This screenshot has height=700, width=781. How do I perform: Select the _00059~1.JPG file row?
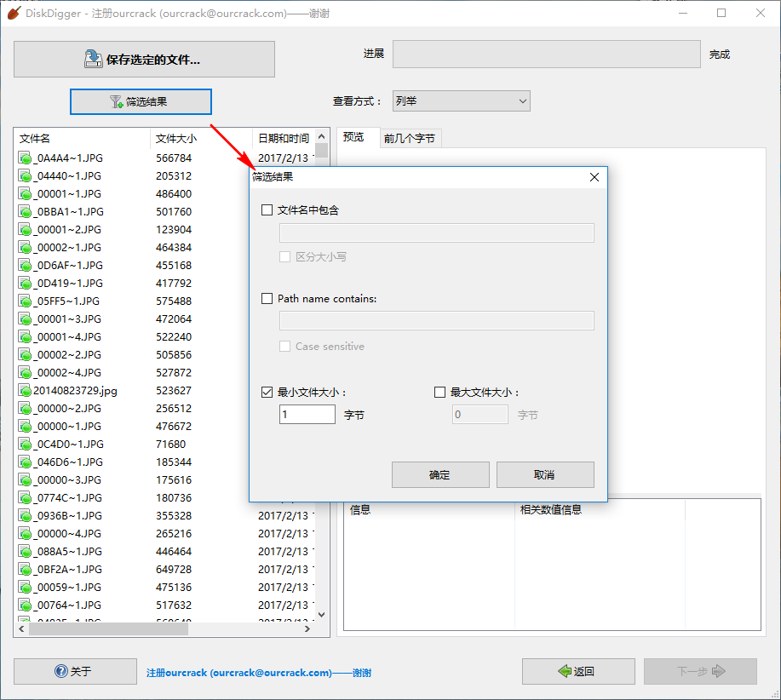pyautogui.click(x=166, y=588)
